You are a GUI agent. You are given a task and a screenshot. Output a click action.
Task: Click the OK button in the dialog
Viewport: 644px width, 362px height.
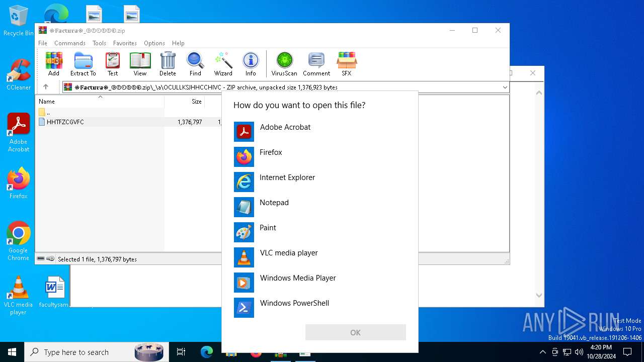click(x=356, y=332)
